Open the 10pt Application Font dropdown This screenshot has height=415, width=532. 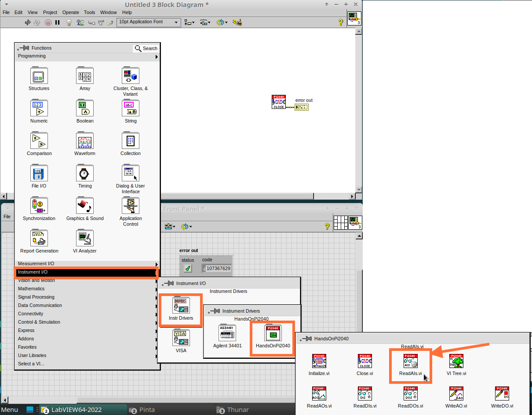[149, 22]
